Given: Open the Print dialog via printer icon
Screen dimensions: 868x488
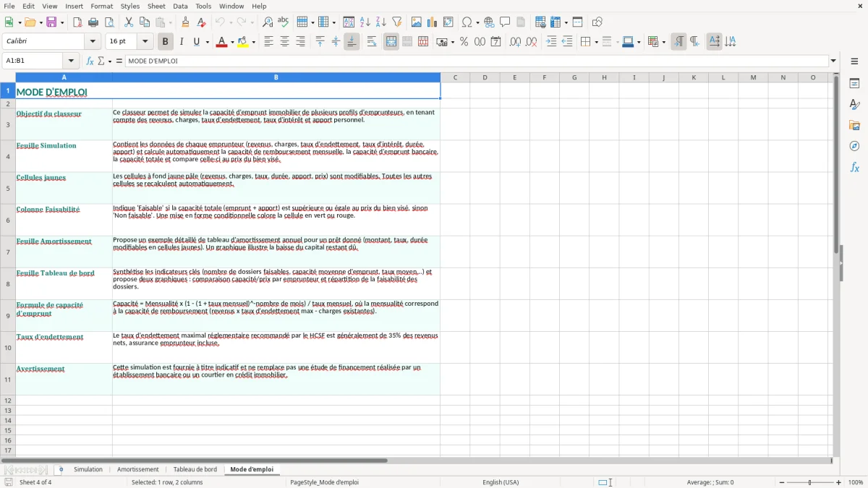Looking at the screenshot, I should click(93, 22).
